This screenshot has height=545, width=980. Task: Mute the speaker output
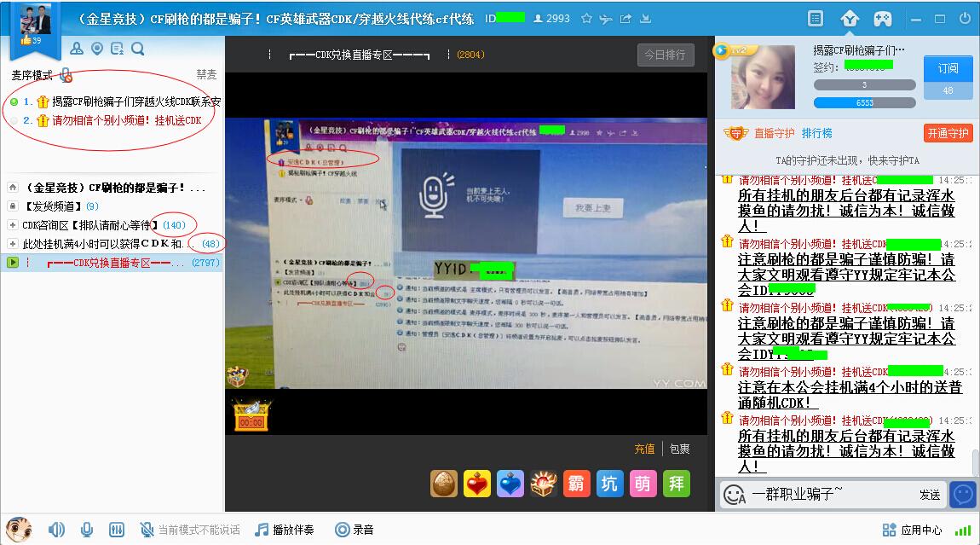[x=56, y=530]
